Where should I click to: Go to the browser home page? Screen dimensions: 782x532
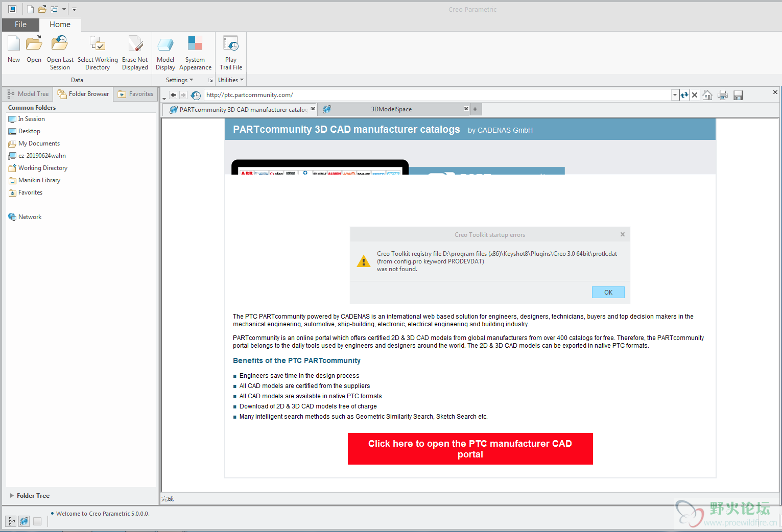pyautogui.click(x=707, y=95)
